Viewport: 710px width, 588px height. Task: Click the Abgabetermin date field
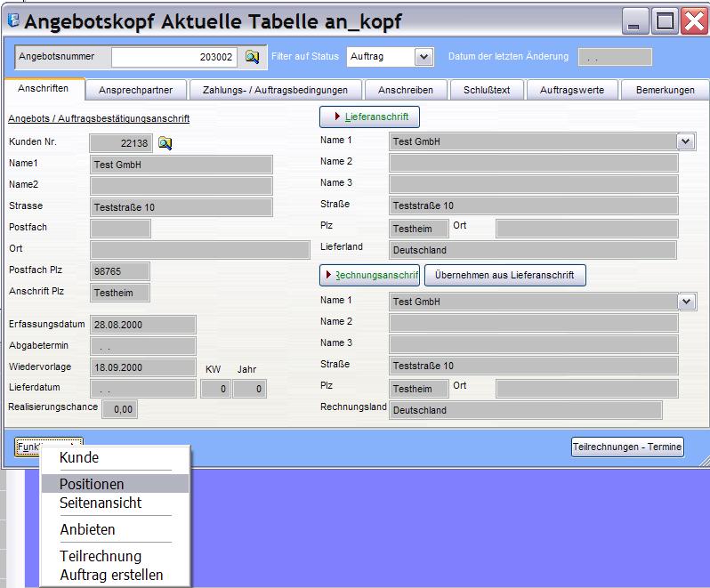tap(143, 346)
